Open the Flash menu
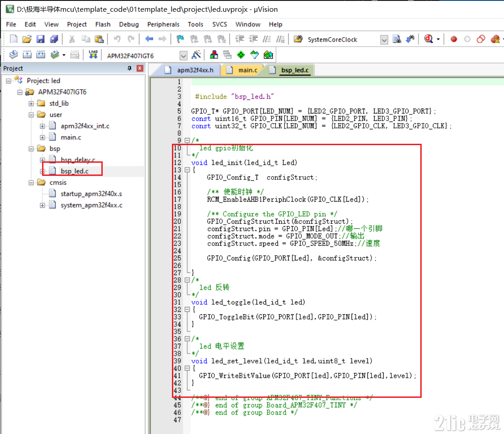 [103, 24]
